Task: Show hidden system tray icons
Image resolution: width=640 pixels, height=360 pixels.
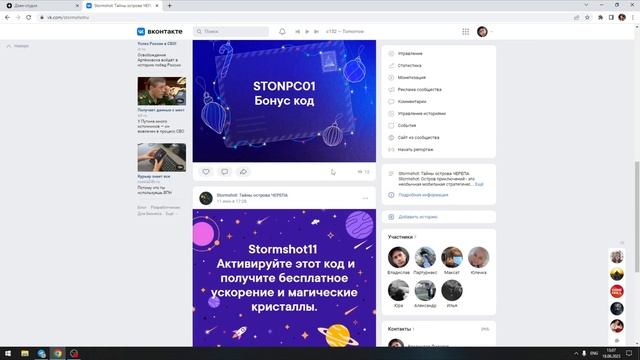Action: coord(576,353)
